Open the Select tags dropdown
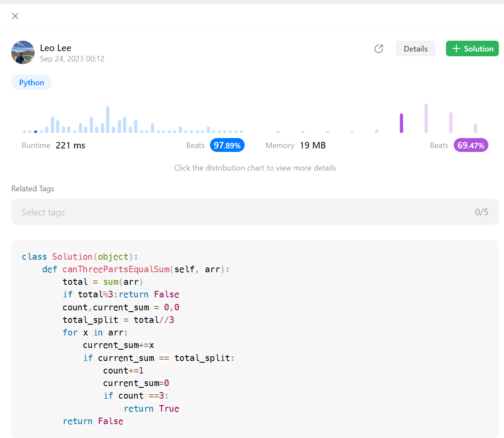Image resolution: width=504 pixels, height=438 pixels. (x=43, y=212)
